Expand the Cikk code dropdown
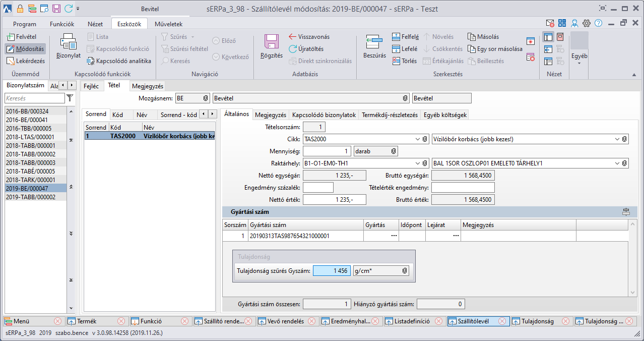 coord(418,139)
